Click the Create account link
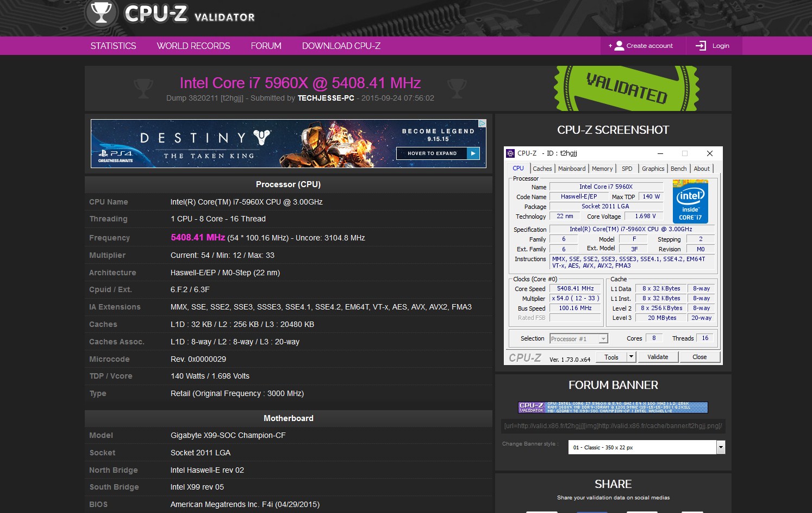This screenshot has width=812, height=513. (x=649, y=46)
